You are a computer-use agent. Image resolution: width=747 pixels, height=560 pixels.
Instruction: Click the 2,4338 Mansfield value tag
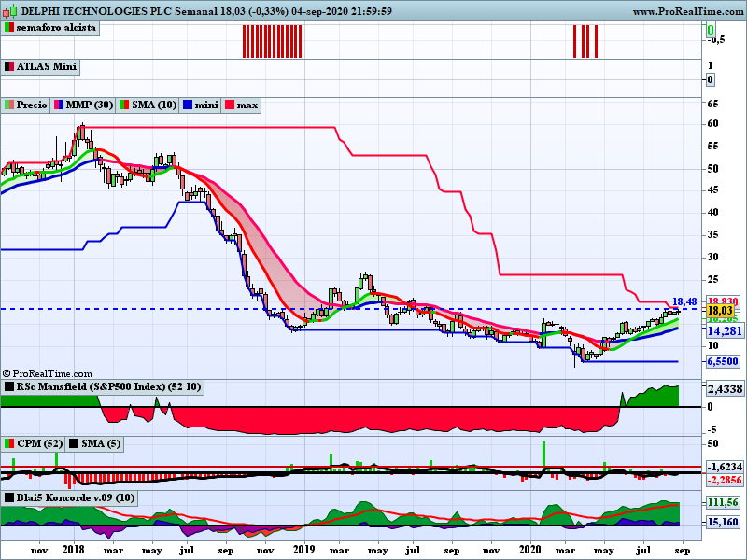725,389
